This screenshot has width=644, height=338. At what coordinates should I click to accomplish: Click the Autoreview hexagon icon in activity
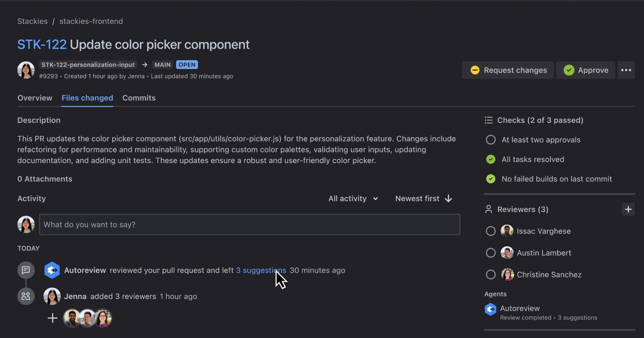point(52,270)
